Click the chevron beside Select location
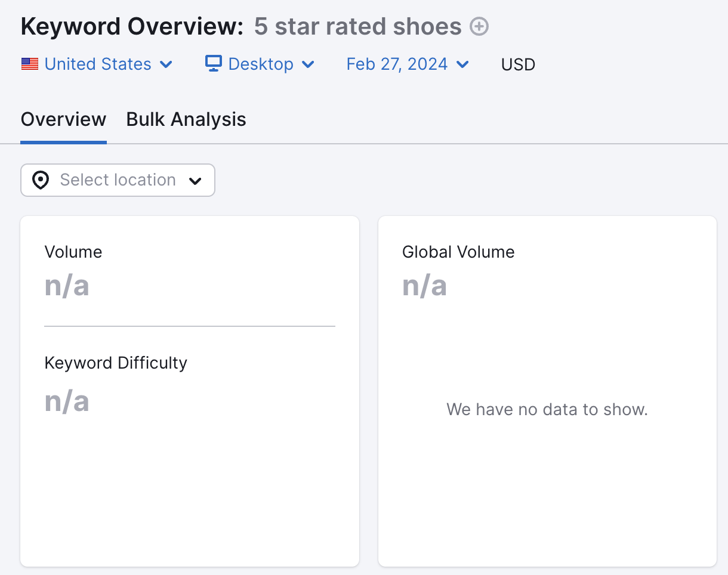 (196, 180)
